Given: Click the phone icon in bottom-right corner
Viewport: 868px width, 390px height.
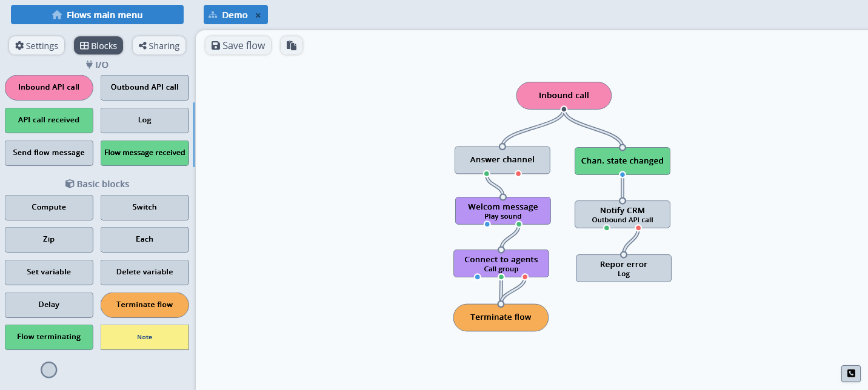Looking at the screenshot, I should [x=850, y=374].
